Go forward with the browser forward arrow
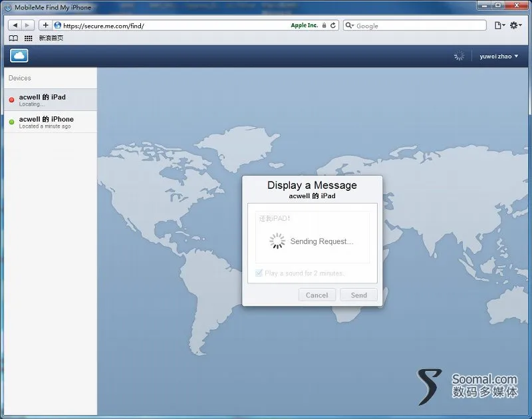 click(x=27, y=25)
